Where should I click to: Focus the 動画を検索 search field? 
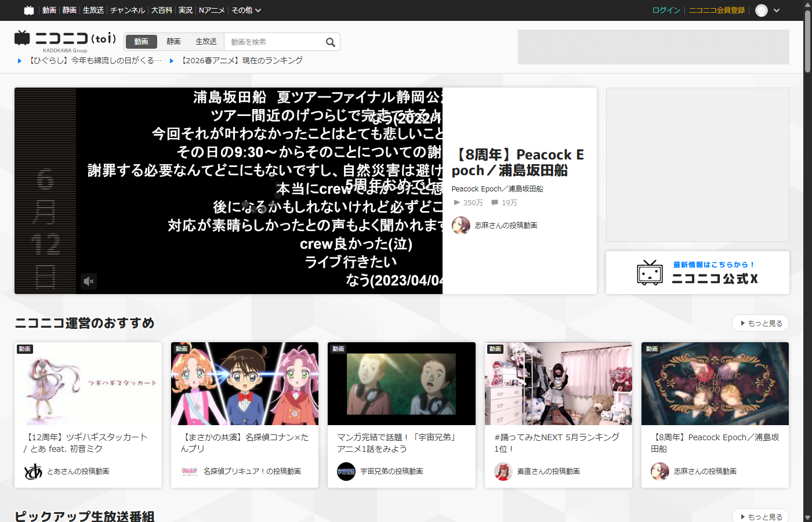[x=274, y=42]
